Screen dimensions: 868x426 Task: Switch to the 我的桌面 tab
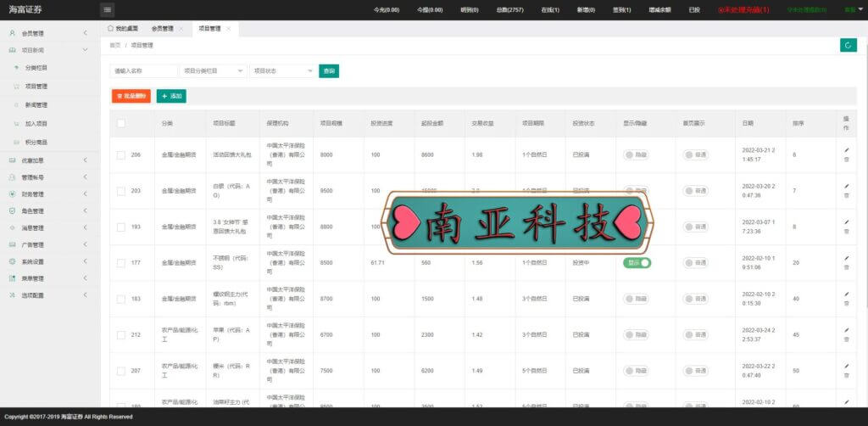[123, 29]
